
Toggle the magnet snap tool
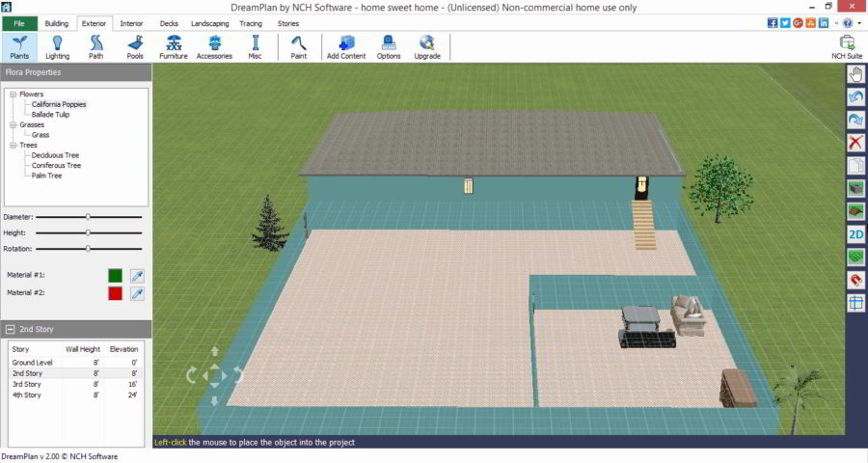(x=855, y=280)
